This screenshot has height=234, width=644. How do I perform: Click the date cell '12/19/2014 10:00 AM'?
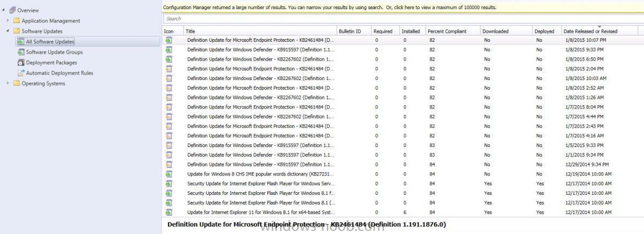588,174
